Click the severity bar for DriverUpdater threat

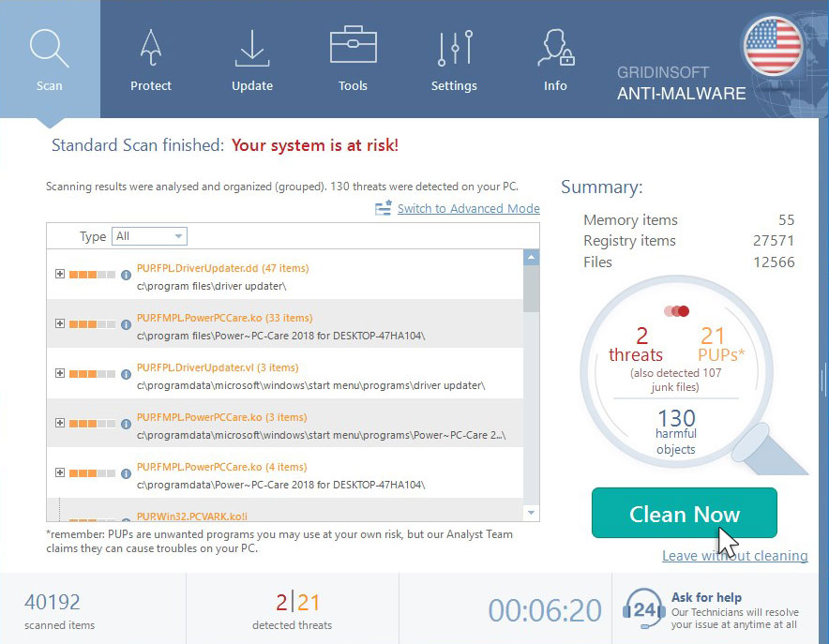pyautogui.click(x=91, y=273)
